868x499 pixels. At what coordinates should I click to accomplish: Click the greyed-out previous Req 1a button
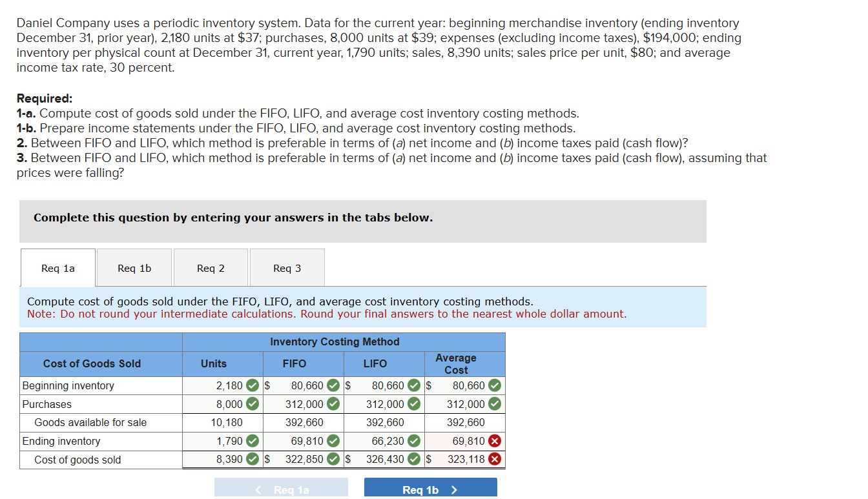[281, 489]
